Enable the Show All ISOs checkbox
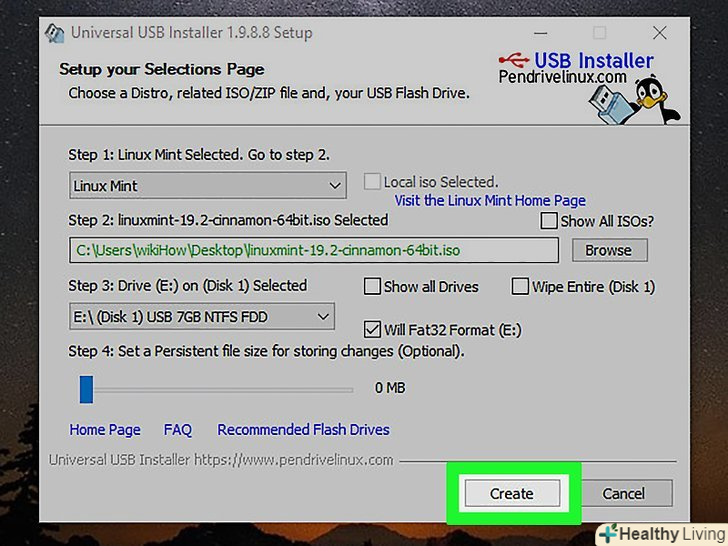This screenshot has height=546, width=728. [x=549, y=221]
